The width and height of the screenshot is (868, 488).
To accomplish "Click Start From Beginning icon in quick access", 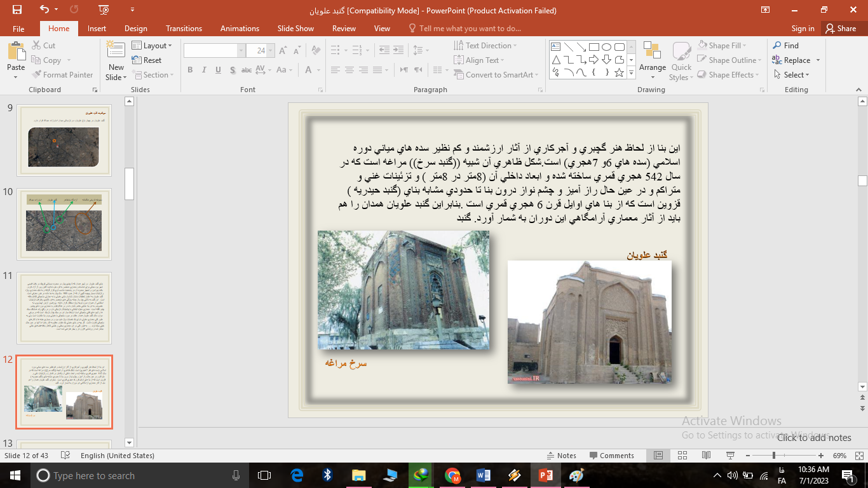I will (104, 10).
